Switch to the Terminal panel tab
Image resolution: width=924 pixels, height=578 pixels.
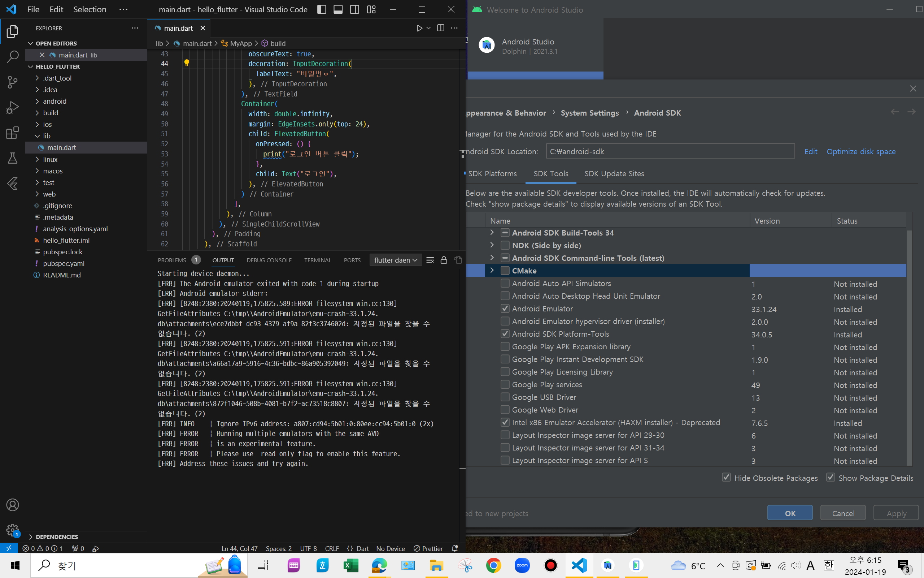coord(317,260)
